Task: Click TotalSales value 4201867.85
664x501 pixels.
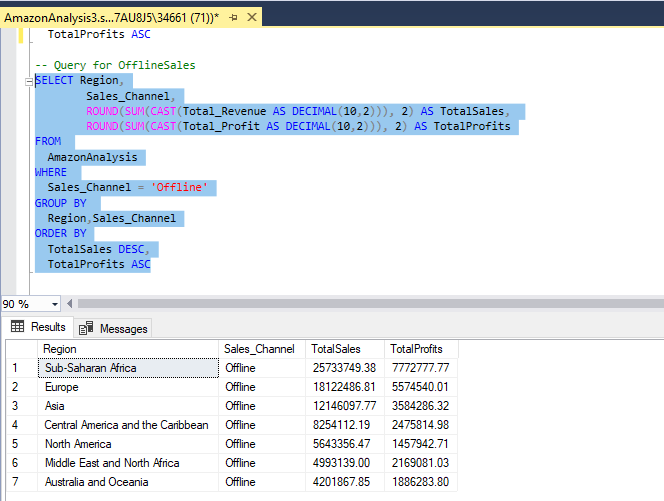Action: (x=345, y=482)
